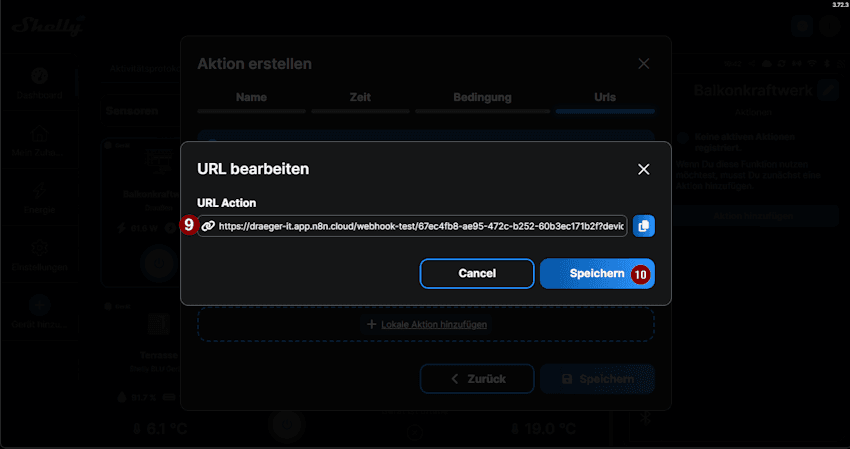Click the Aktion hinzufügen button
This screenshot has width=850, height=449.
753,216
